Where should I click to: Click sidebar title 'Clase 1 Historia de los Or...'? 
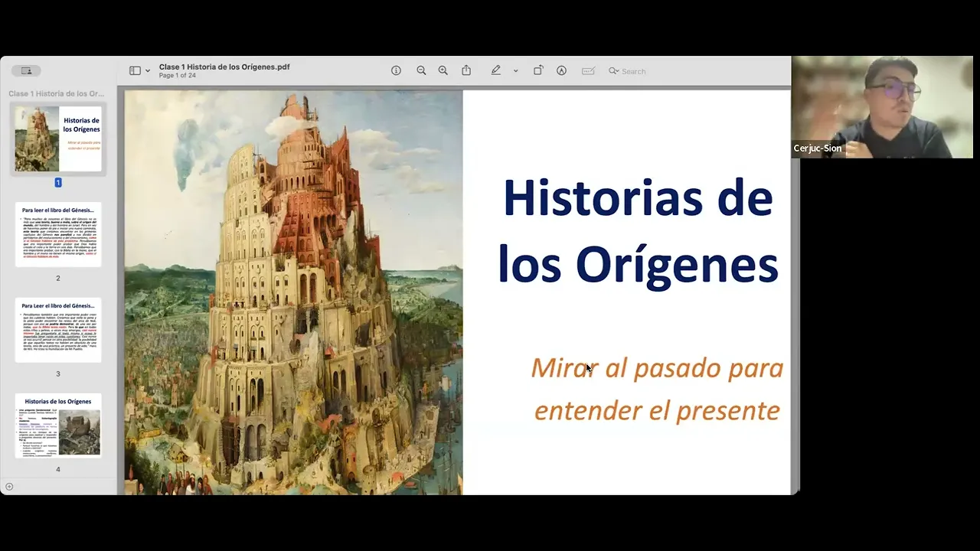pos(57,93)
